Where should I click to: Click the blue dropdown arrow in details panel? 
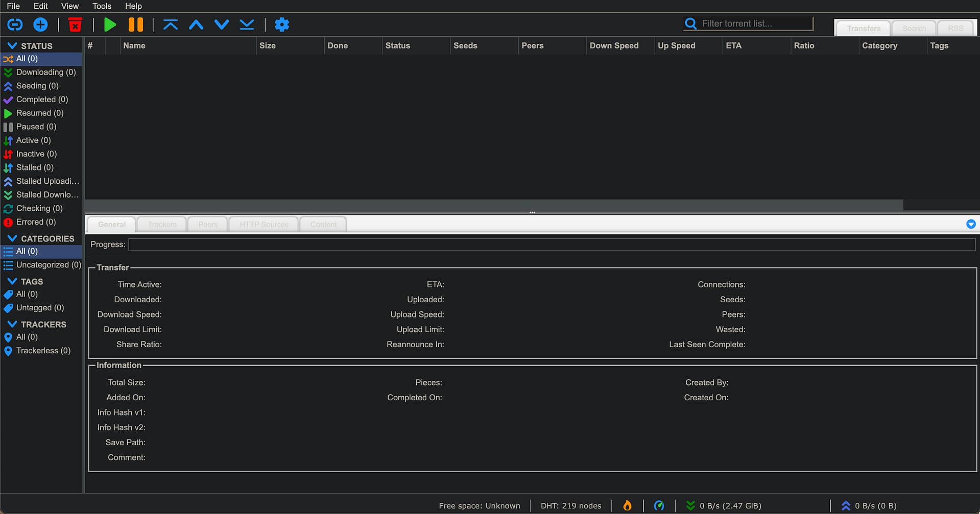pos(971,224)
